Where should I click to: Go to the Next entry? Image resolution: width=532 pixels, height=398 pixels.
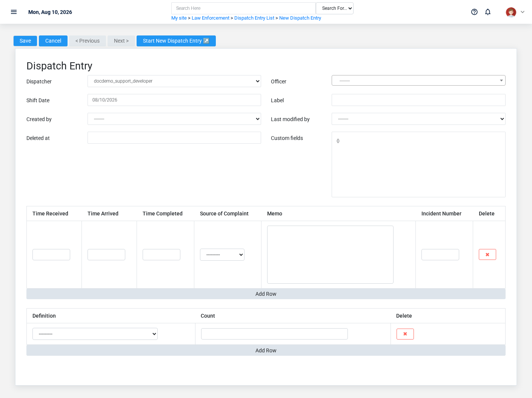coord(121,41)
